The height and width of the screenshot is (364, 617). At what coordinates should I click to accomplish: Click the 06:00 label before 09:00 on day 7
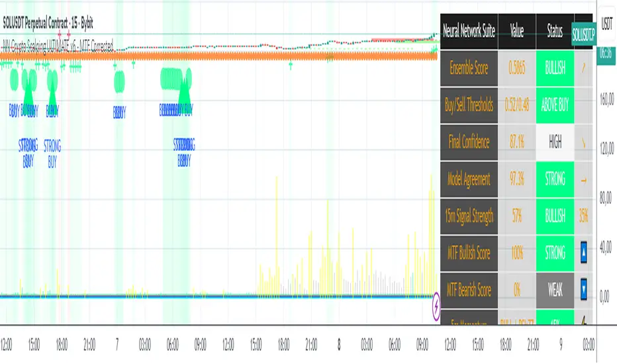pos(172,345)
